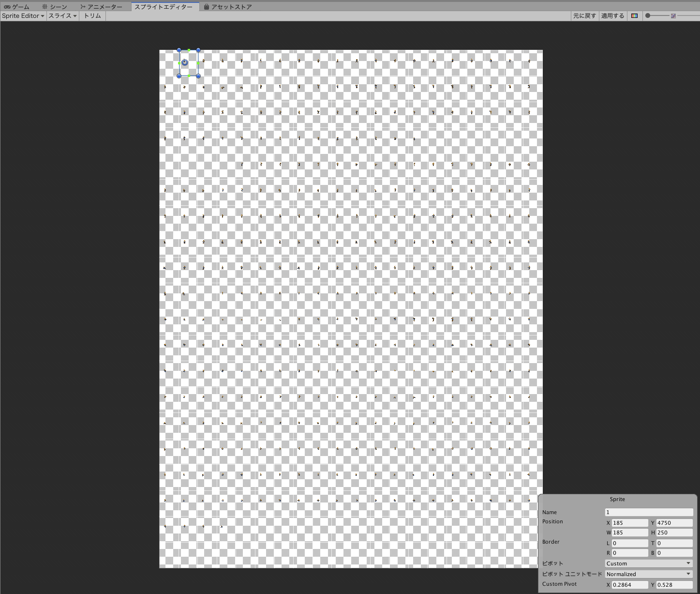Click the Sprite panel title
Screen dimensions: 700x594
pos(617,499)
